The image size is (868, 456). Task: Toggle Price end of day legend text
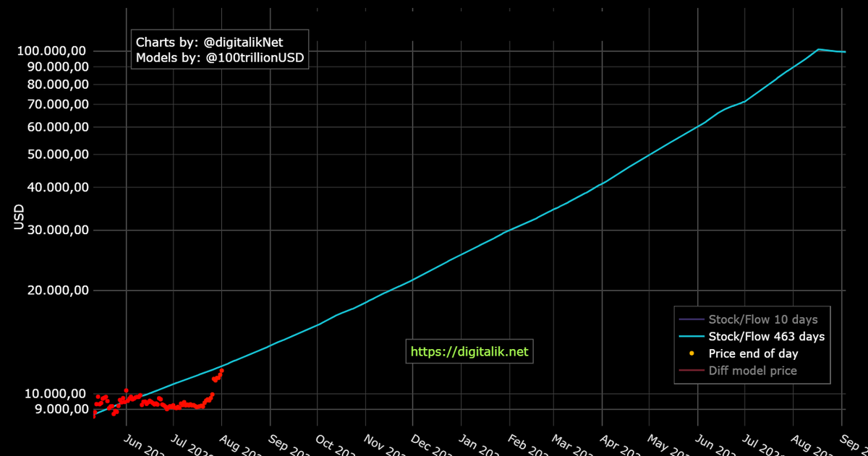pyautogui.click(x=753, y=353)
